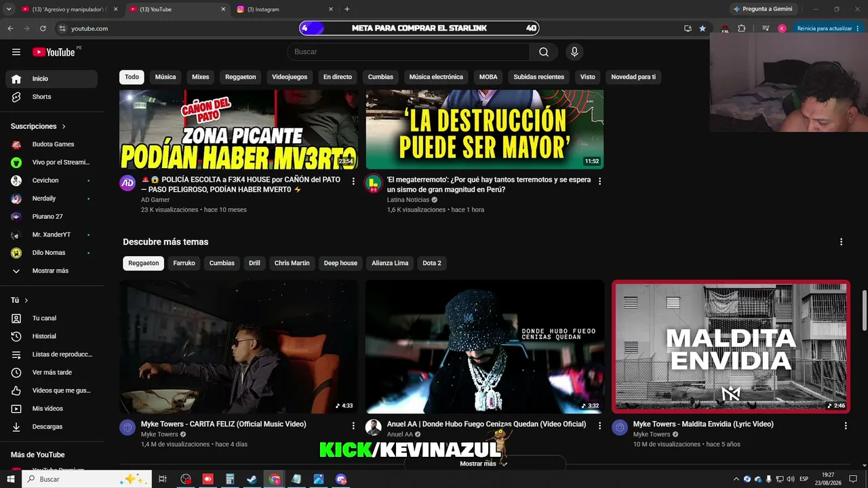Play the Donde Hubo Fuego thumbnail
This screenshot has width=868, height=488.
pos(485,347)
